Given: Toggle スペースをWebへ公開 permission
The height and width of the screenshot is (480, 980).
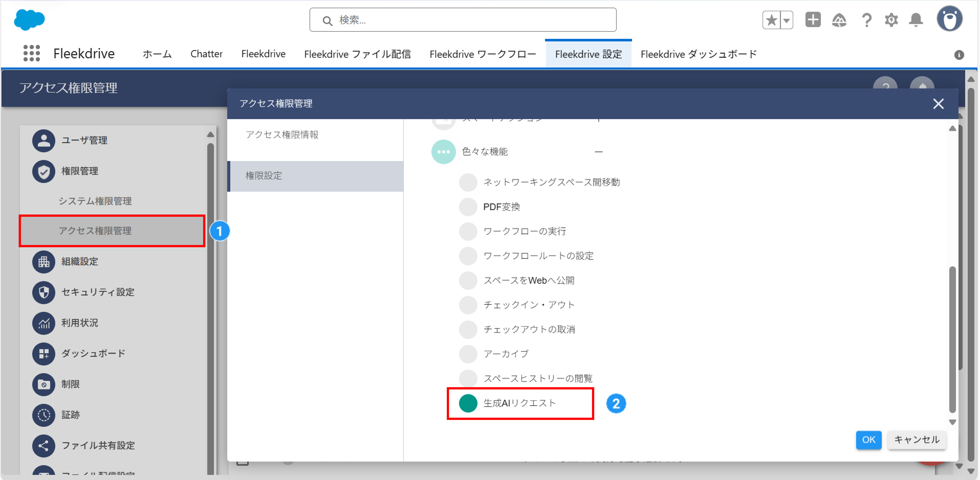Looking at the screenshot, I should (x=468, y=280).
